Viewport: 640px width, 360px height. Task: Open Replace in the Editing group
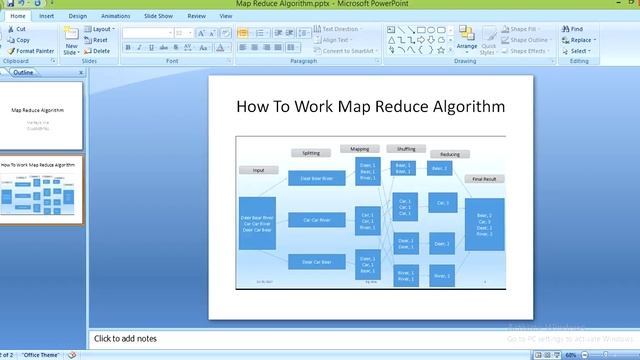(579, 40)
